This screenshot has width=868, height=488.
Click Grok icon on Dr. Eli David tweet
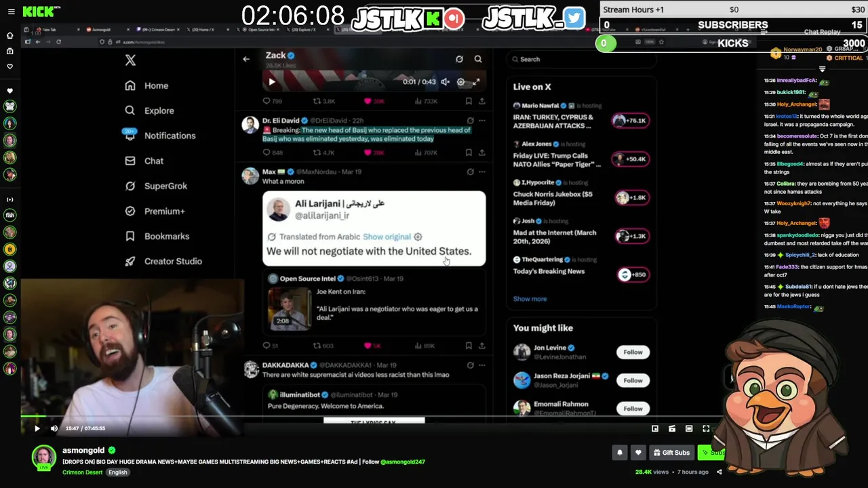(470, 121)
